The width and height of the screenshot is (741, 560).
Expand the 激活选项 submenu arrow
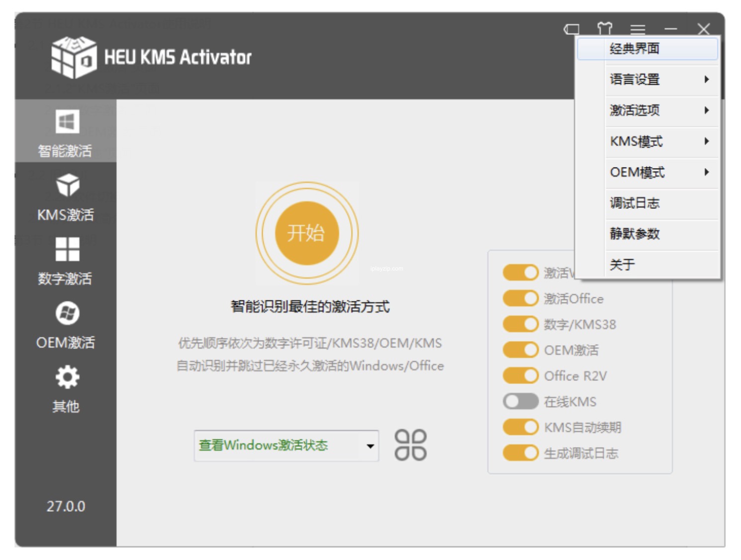tap(706, 110)
